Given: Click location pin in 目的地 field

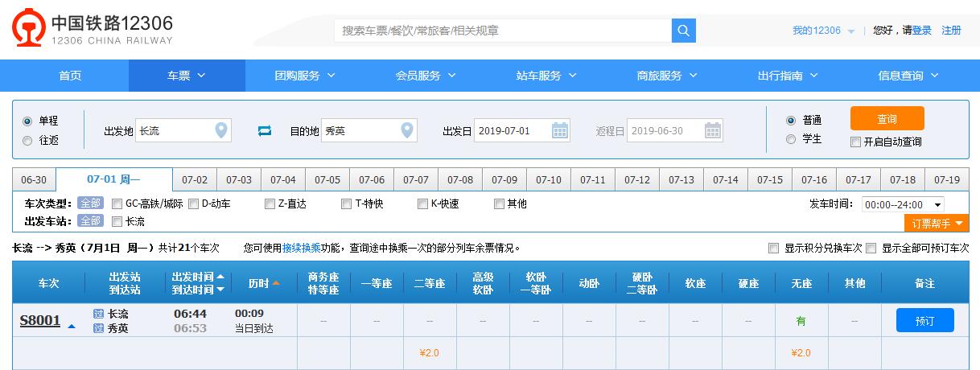Looking at the screenshot, I should [x=407, y=130].
